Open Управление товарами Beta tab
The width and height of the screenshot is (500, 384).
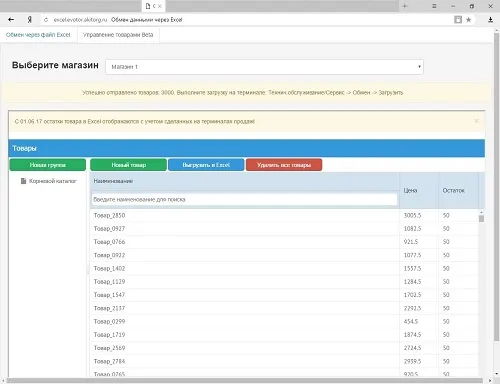(x=118, y=35)
